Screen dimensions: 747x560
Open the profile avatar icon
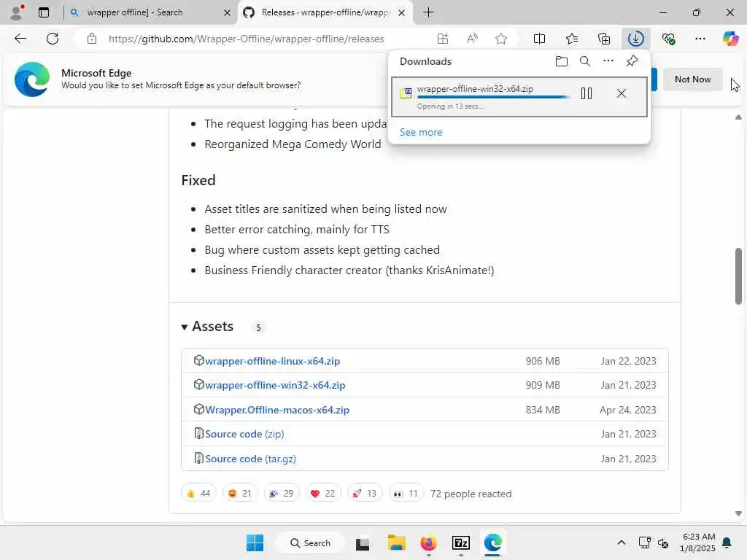point(17,12)
